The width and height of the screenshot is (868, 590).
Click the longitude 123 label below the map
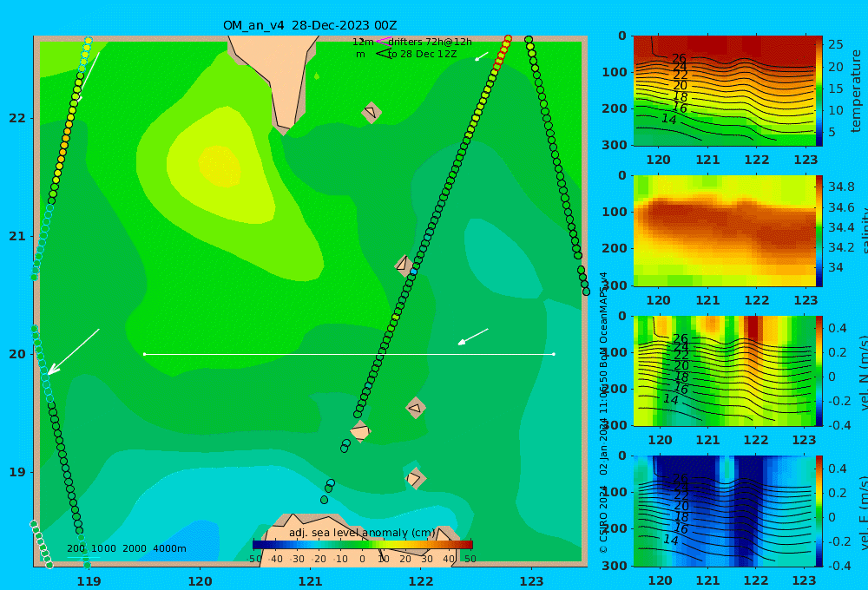(x=532, y=581)
